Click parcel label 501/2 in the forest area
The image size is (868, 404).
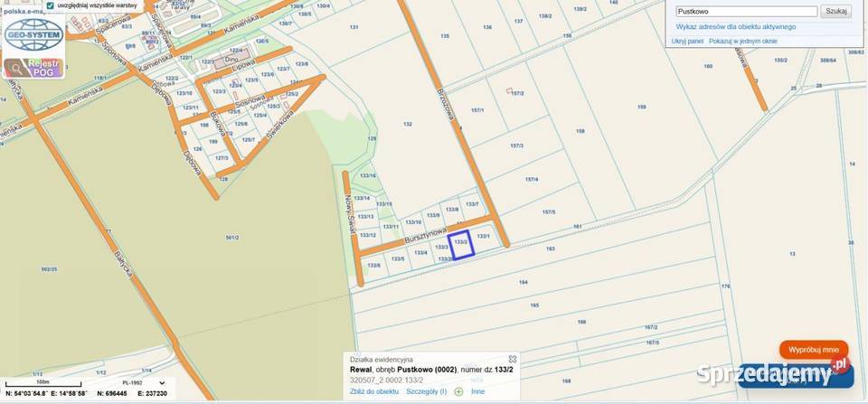tap(232, 238)
